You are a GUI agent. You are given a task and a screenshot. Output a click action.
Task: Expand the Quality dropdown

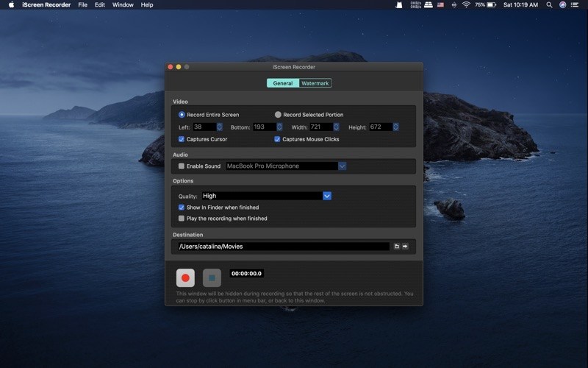coord(327,196)
